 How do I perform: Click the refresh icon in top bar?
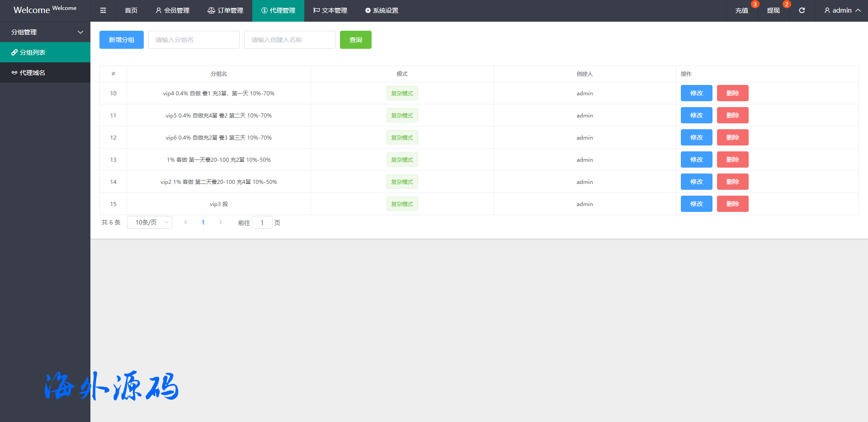(802, 10)
